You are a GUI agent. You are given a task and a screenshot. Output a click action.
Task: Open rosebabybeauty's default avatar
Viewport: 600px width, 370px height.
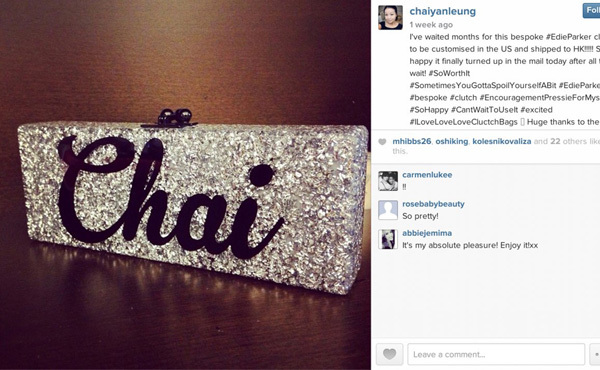pyautogui.click(x=388, y=210)
